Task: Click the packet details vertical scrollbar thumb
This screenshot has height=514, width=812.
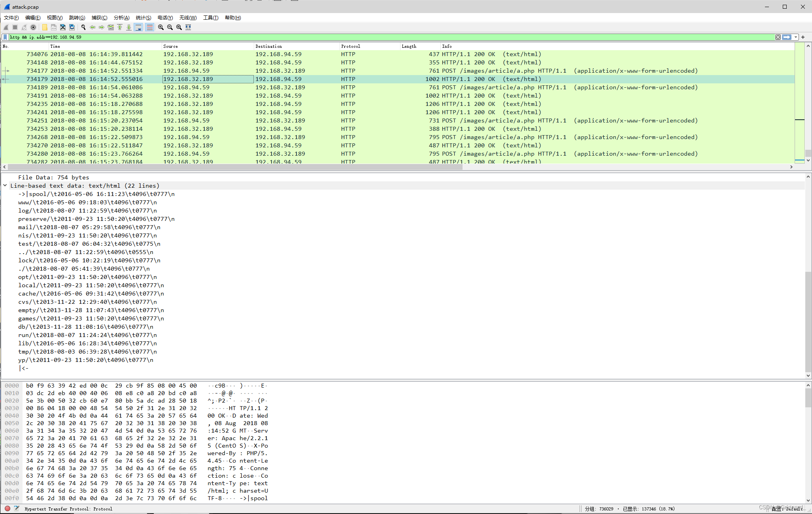Action: point(808,322)
